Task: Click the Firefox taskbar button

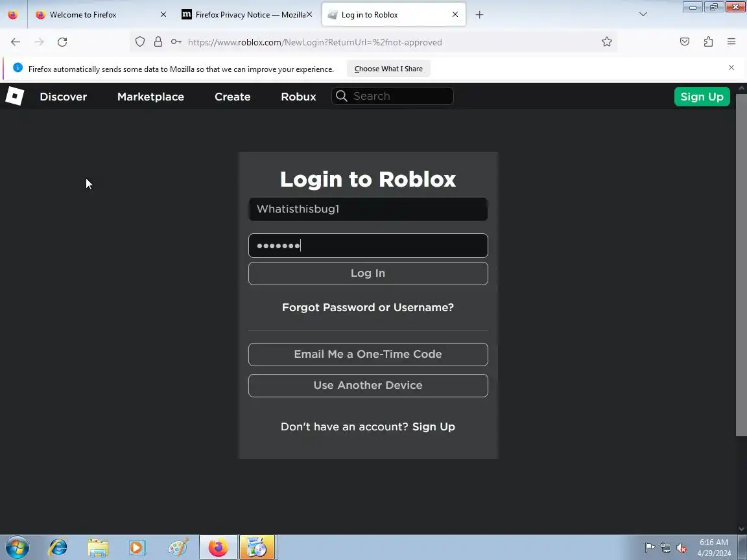Action: [218, 548]
